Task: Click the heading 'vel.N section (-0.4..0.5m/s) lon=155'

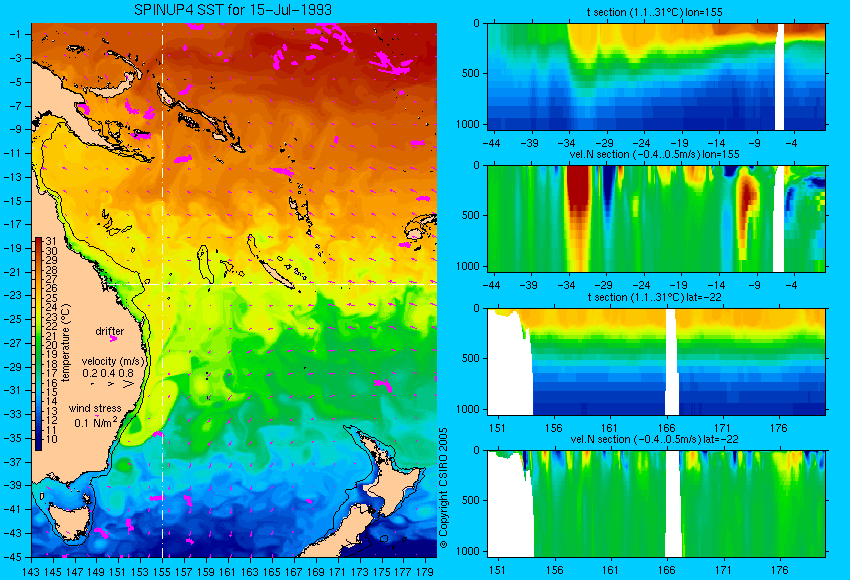Action: (654, 154)
